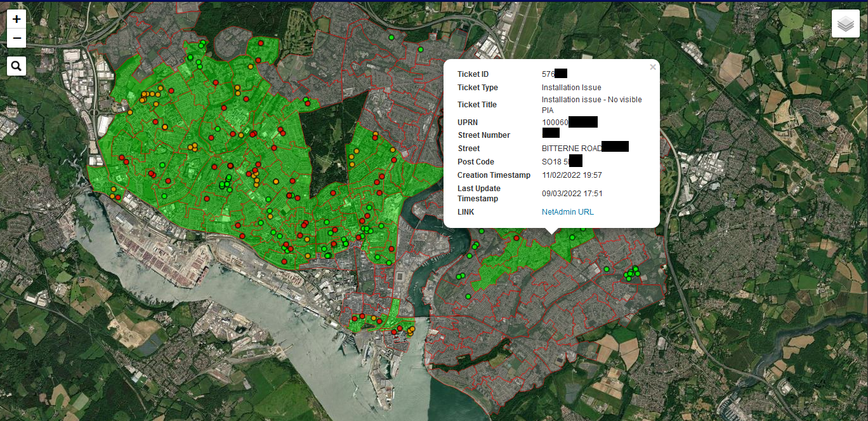Select the SO18 post code value
This screenshot has width=868, height=421.
coord(555,162)
